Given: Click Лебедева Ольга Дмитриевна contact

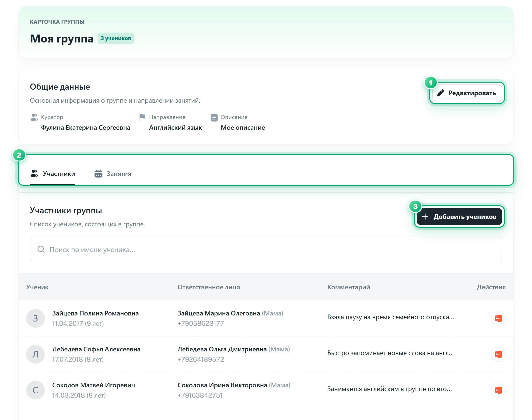Looking at the screenshot, I should 222,349.
